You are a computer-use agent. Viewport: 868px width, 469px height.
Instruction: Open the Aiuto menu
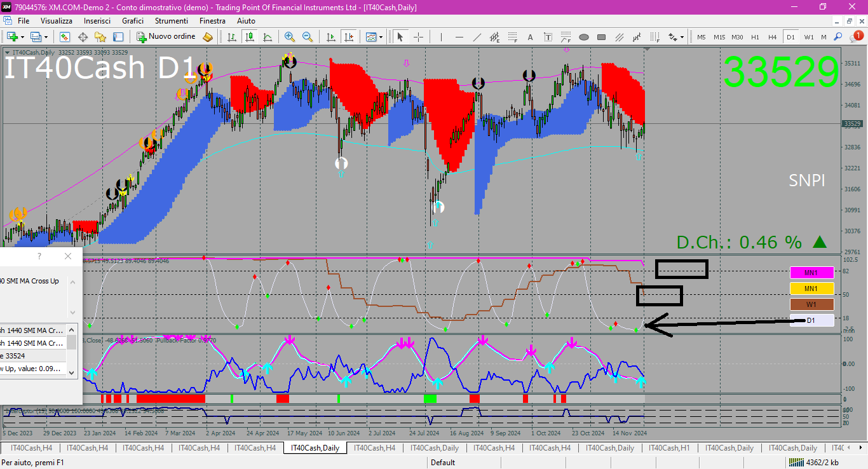point(246,21)
